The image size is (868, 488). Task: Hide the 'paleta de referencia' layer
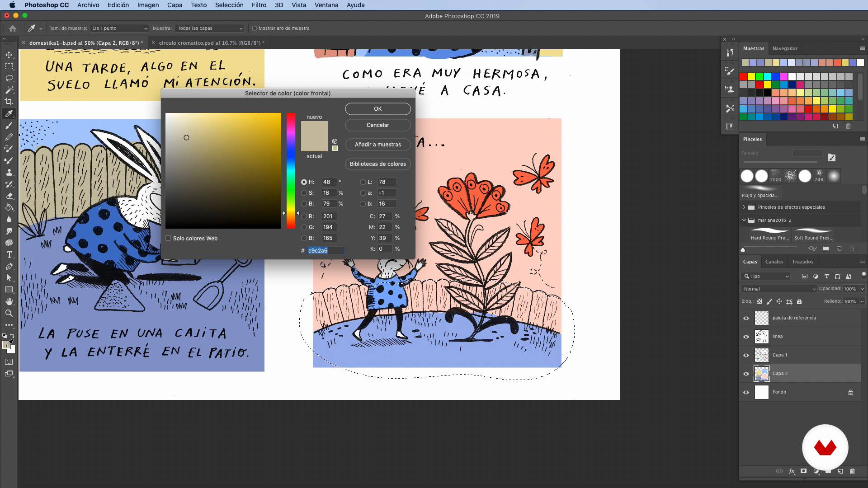pyautogui.click(x=746, y=318)
